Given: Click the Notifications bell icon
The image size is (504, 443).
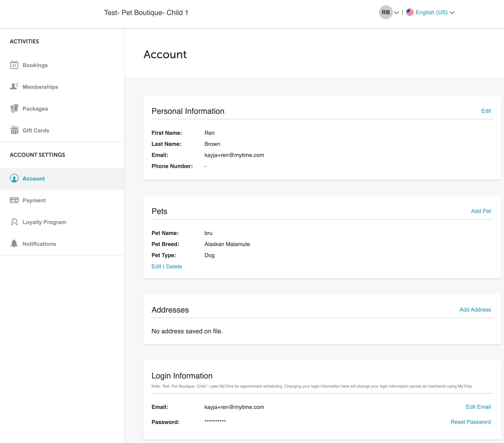Looking at the screenshot, I should pos(14,244).
